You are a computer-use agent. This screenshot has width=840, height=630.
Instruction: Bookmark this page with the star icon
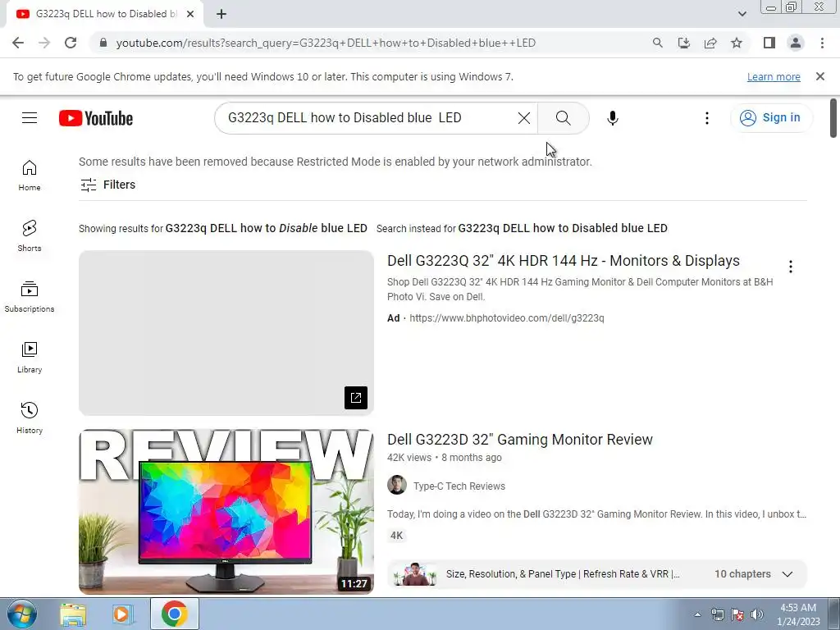click(x=737, y=43)
